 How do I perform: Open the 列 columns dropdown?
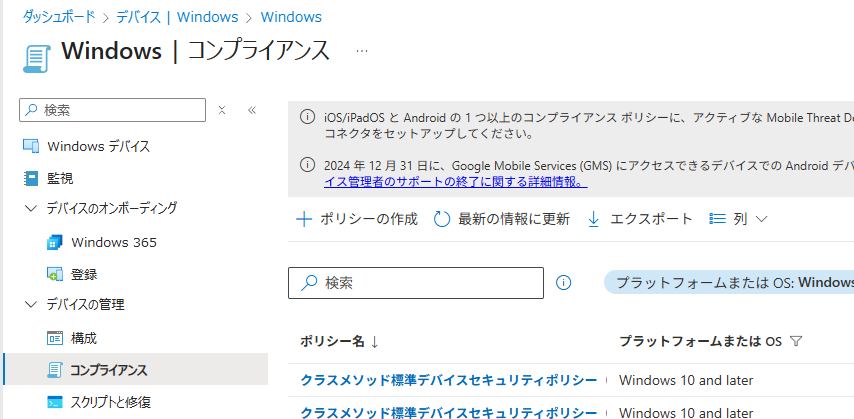click(x=738, y=219)
